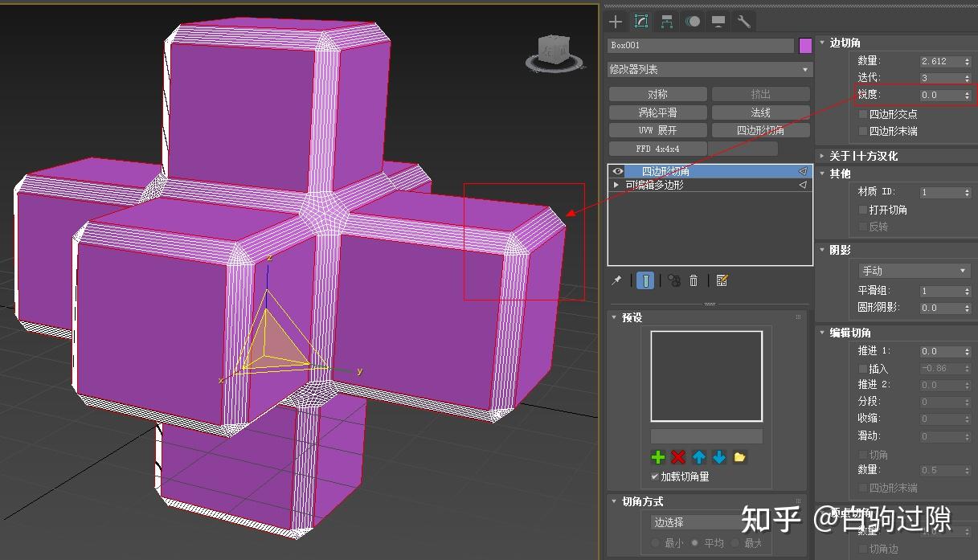The width and height of the screenshot is (978, 560).
Task: Open configure modifier sets icon
Action: (721, 280)
